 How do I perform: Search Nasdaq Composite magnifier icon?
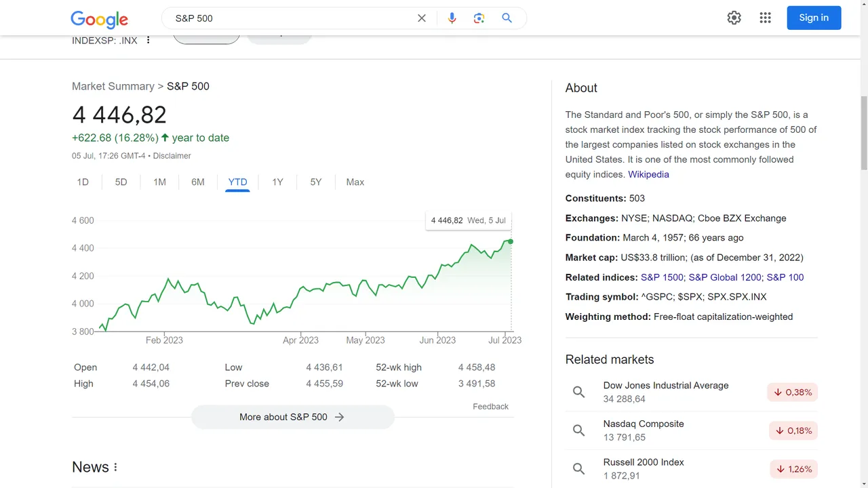click(x=578, y=430)
